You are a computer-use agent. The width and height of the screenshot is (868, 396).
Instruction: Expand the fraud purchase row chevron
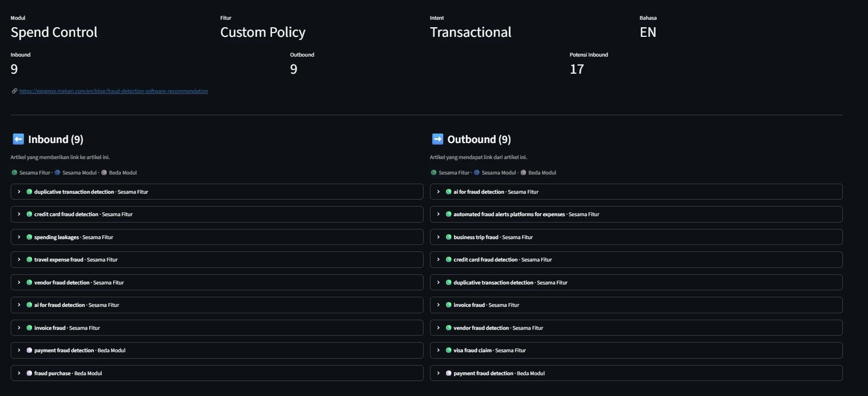19,373
